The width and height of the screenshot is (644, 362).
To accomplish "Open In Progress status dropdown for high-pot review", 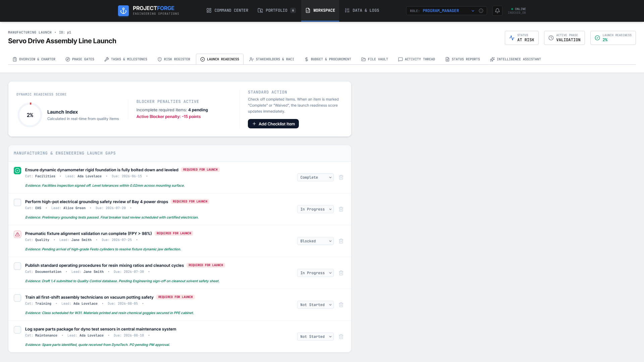I will point(315,209).
